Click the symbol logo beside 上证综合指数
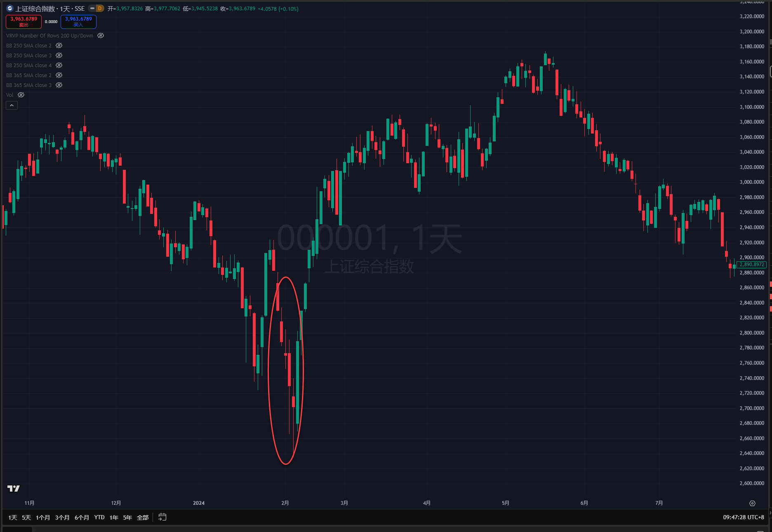Screen dimensions: 772x532 point(10,9)
